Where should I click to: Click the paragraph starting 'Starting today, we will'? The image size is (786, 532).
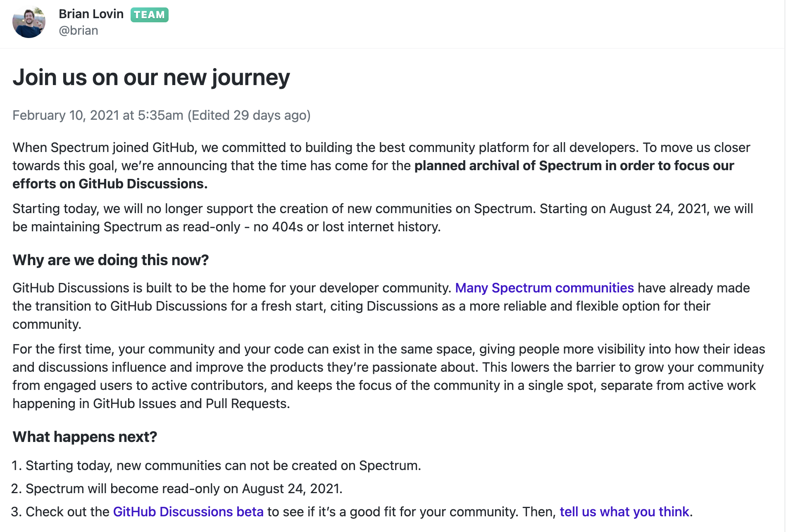click(248, 209)
